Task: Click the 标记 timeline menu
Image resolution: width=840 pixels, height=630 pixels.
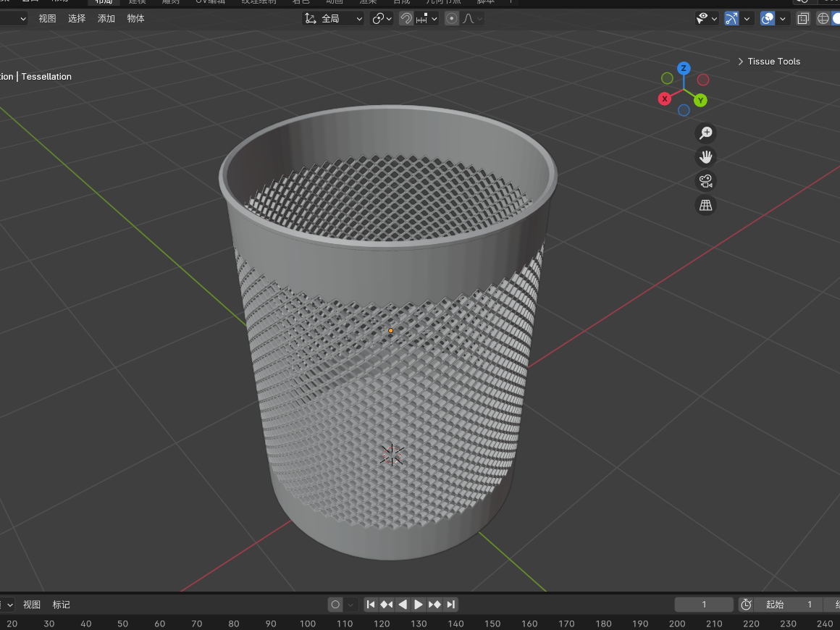Action: (x=62, y=605)
